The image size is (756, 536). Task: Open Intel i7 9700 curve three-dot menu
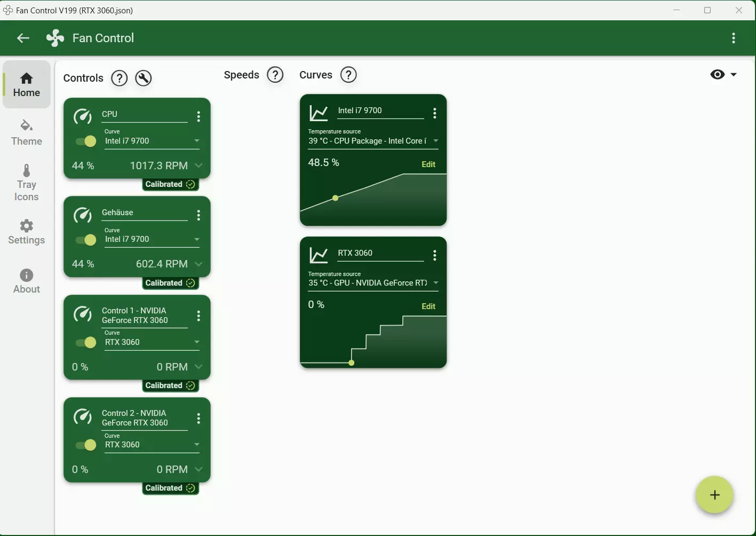coord(435,113)
